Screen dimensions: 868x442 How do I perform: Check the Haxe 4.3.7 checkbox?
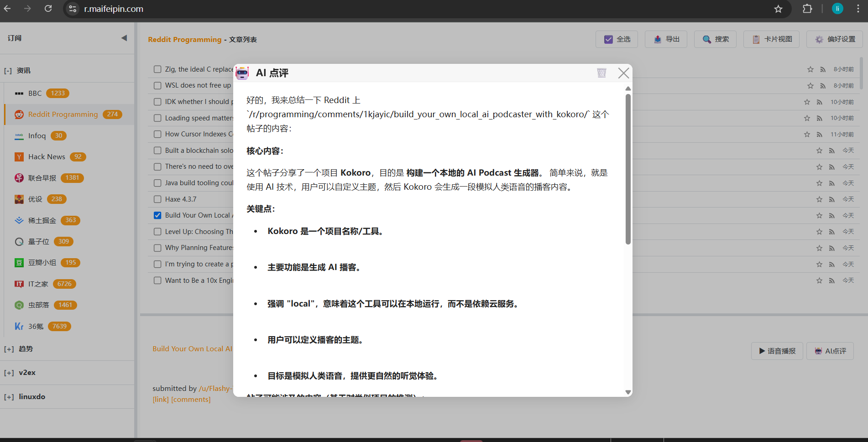[157, 199]
